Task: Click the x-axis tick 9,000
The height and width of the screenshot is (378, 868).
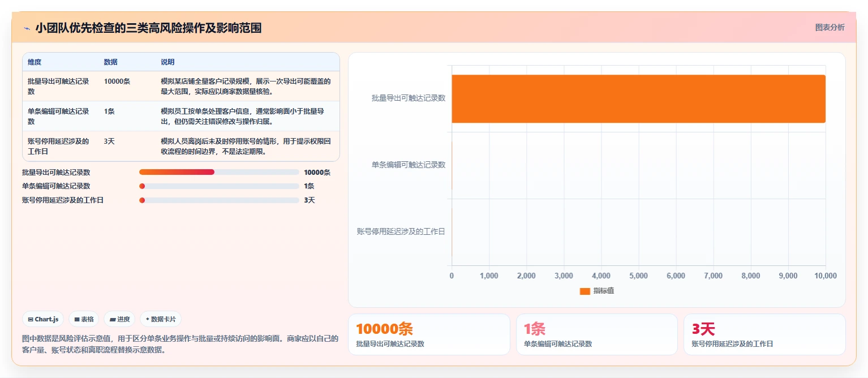Action: tap(788, 276)
